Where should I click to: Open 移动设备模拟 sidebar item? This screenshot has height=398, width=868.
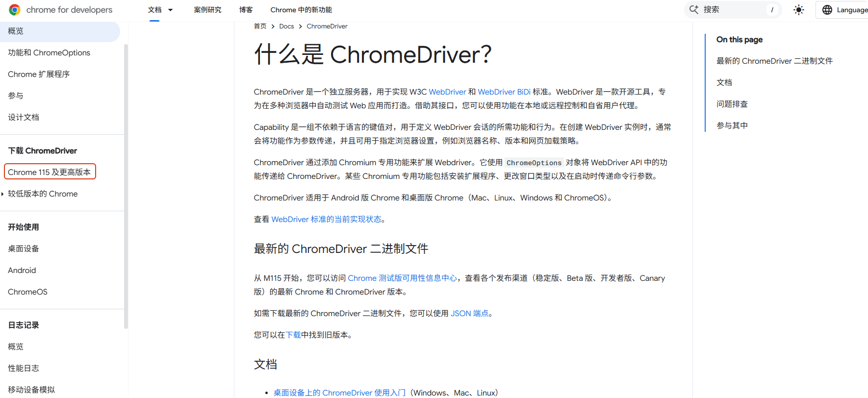[31, 390]
